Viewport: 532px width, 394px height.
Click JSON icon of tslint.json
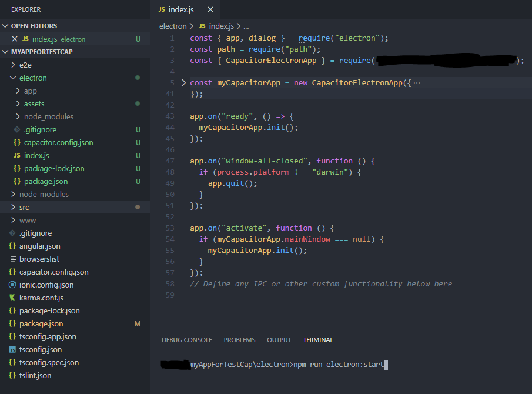point(12,375)
